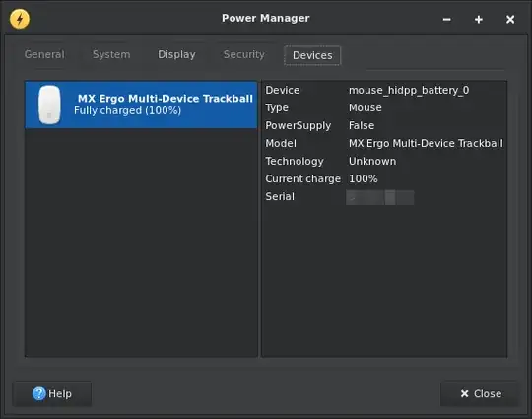Switch to the System tab
The width and height of the screenshot is (532, 419).
(111, 54)
